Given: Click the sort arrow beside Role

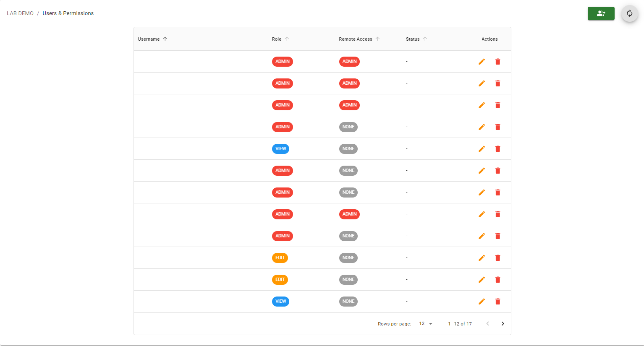Looking at the screenshot, I should 287,39.
